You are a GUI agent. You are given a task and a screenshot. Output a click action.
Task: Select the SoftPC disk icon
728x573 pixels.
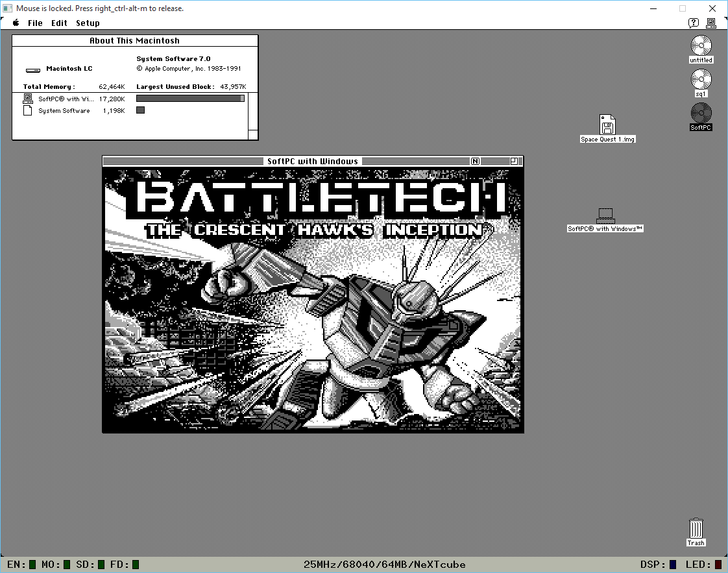pos(701,113)
